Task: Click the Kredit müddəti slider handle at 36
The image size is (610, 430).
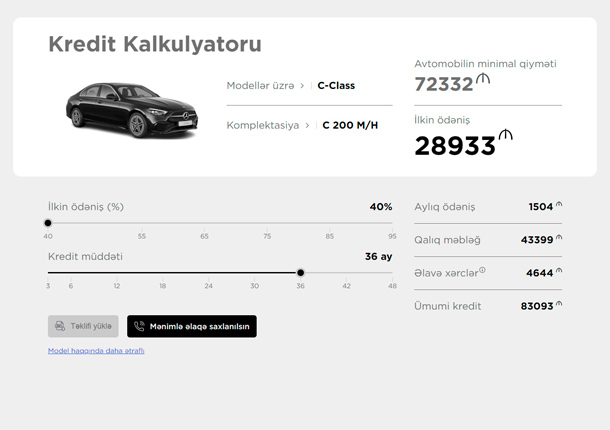Action: pyautogui.click(x=300, y=272)
